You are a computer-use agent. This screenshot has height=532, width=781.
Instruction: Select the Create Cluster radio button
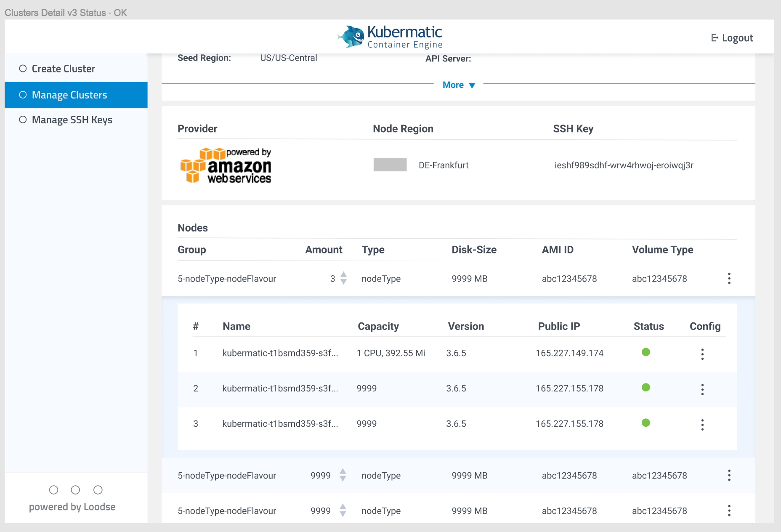(x=22, y=68)
